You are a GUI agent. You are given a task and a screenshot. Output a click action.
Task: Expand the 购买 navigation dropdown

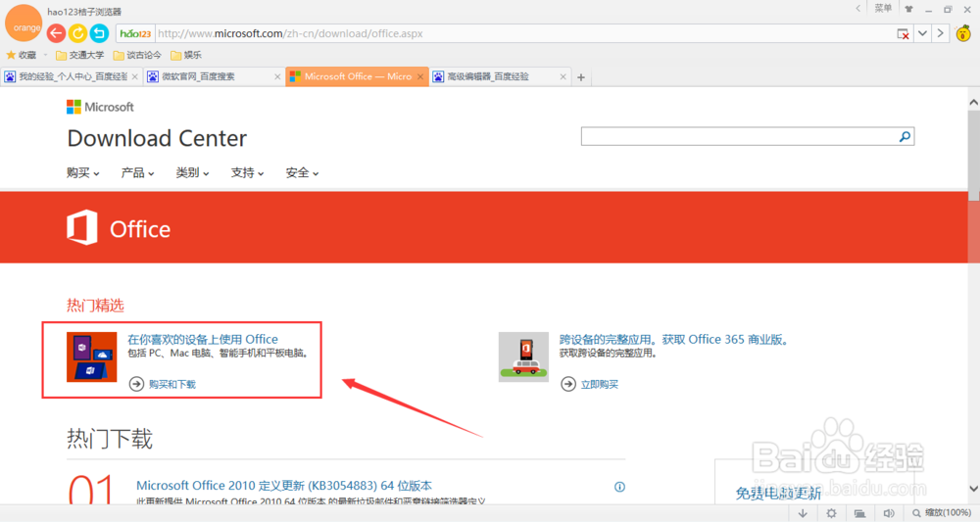82,173
